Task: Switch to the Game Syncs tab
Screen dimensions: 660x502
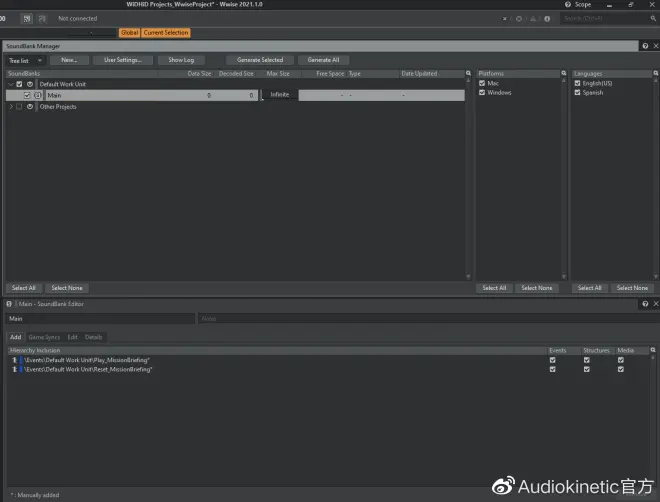Action: coord(44,337)
